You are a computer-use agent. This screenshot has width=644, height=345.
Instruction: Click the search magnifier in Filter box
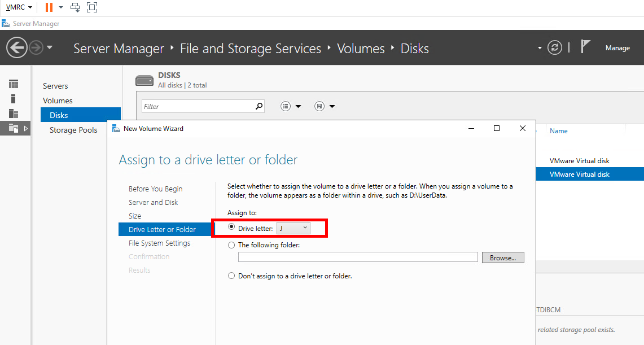click(x=259, y=106)
